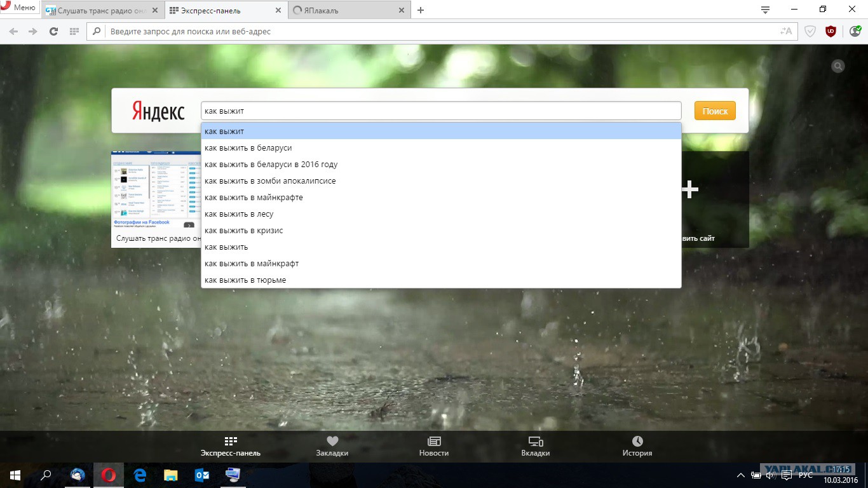This screenshot has width=868, height=488.
Task: Open the Слушать транс радио speed dial tile
Action: point(156,199)
